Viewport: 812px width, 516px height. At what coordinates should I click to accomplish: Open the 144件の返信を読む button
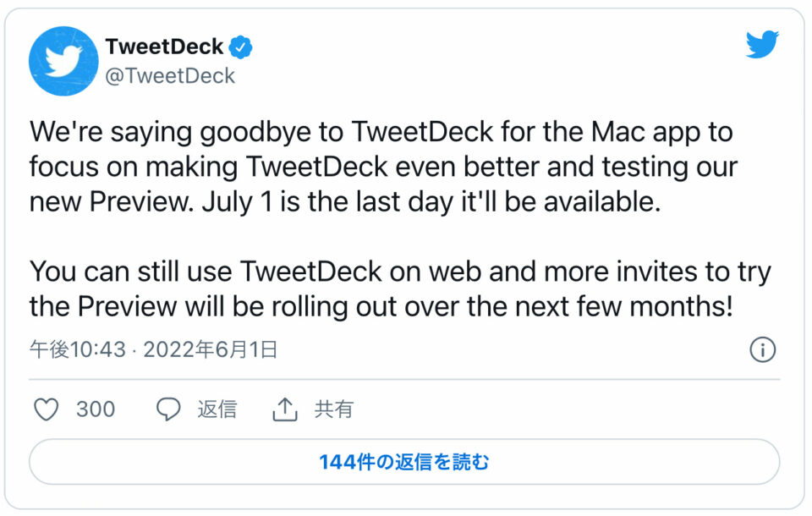(x=404, y=462)
